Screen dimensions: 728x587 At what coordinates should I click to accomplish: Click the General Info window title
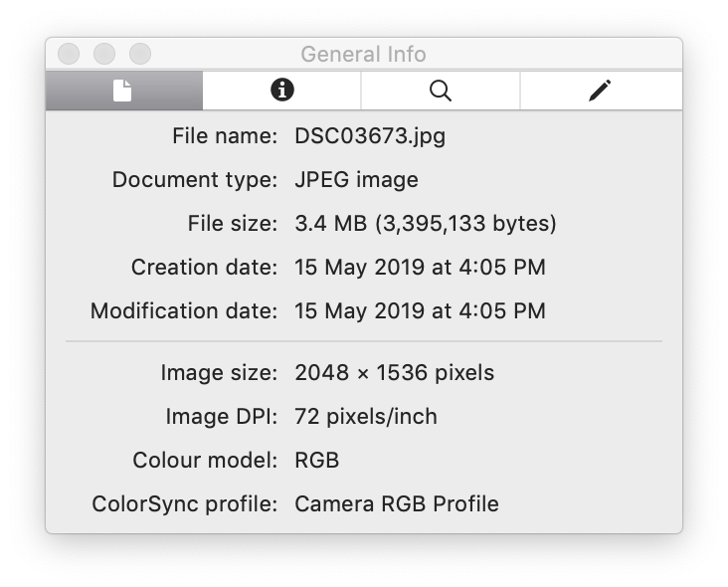click(363, 54)
